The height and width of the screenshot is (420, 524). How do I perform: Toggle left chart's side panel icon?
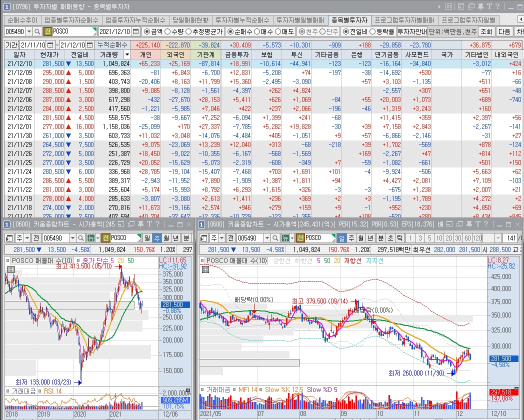[9, 238]
